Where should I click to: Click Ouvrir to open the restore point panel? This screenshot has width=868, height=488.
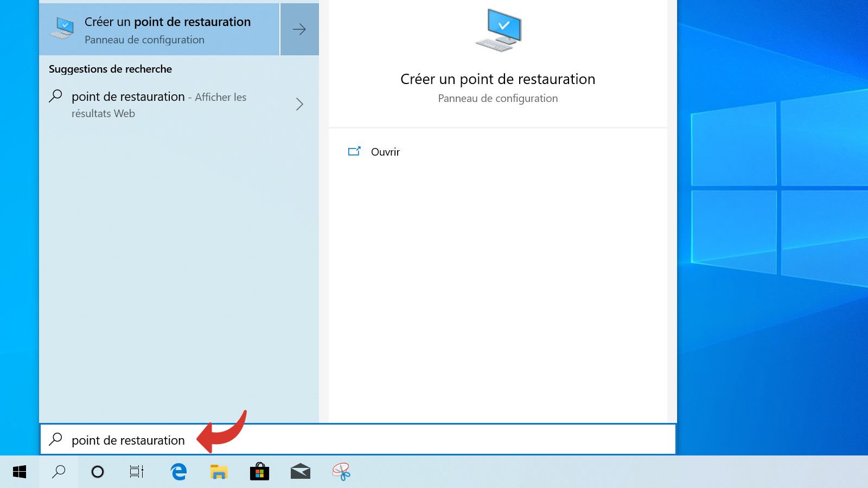[385, 152]
